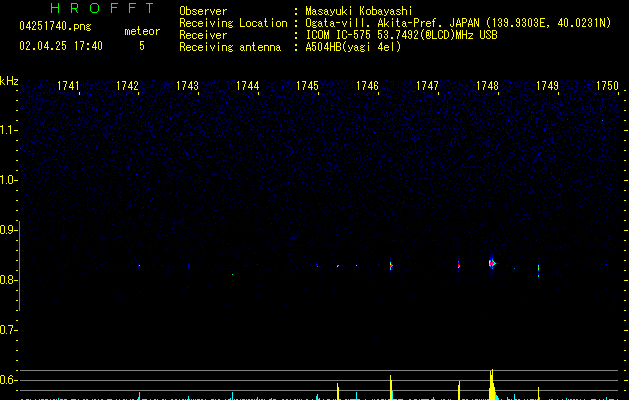Image resolution: width=629 pixels, height=400 pixels.
Task: Click the 1750 time marker
Action: click(607, 86)
